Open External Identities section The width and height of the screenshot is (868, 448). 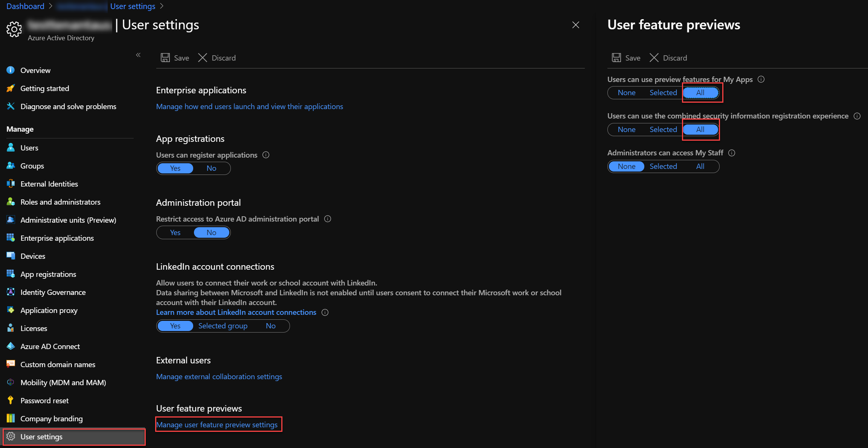click(x=49, y=184)
